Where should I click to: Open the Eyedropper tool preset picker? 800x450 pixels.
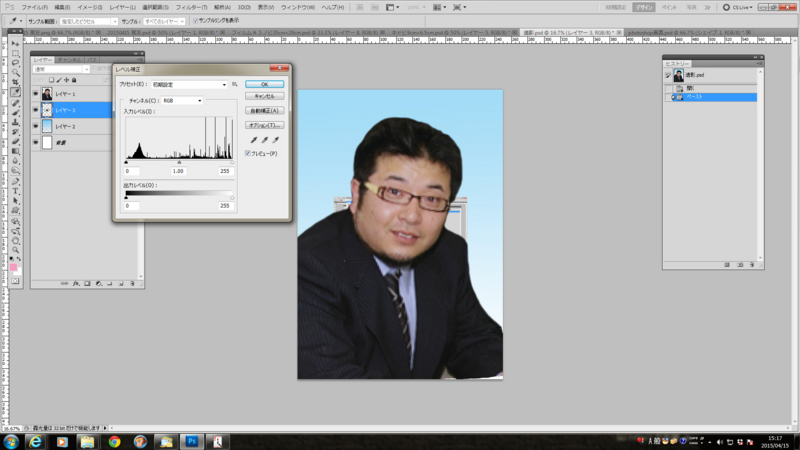(x=15, y=21)
